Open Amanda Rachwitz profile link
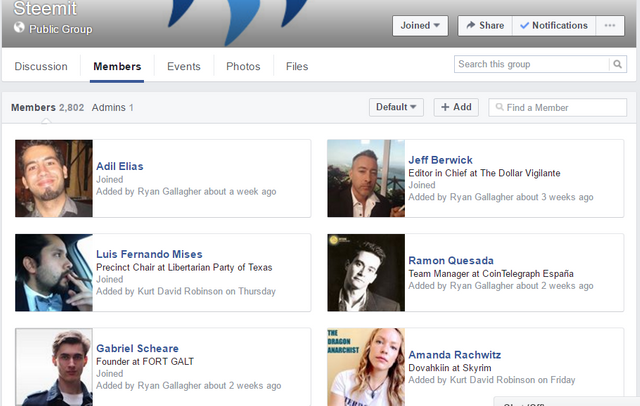 click(x=455, y=355)
